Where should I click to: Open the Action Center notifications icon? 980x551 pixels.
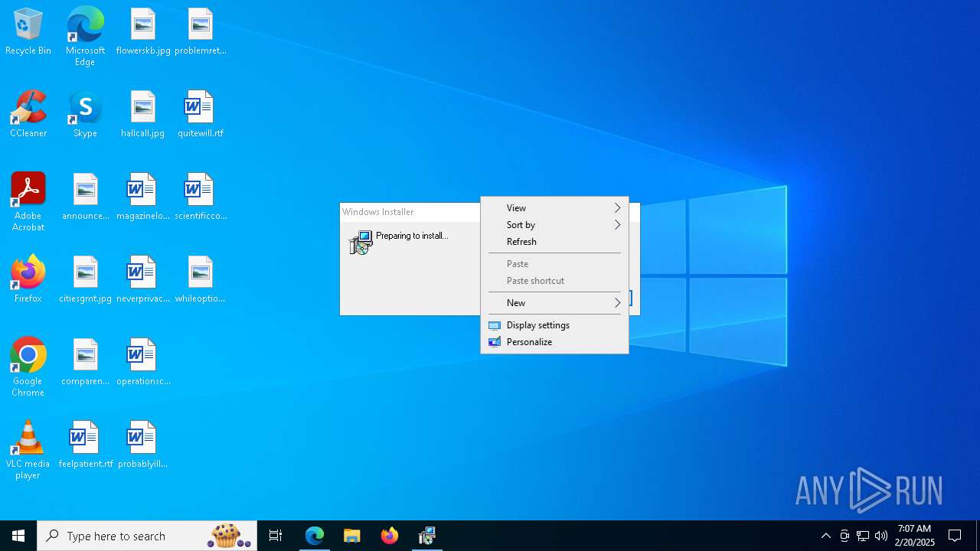[955, 536]
